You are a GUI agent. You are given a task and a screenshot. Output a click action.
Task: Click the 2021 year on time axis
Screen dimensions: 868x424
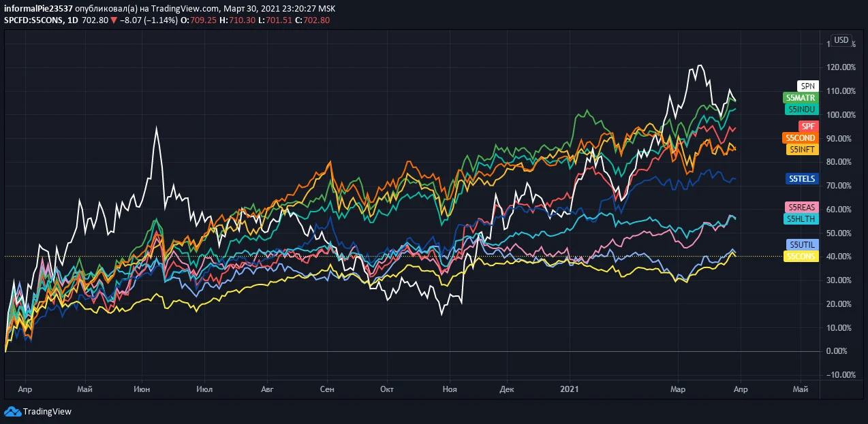[569, 389]
